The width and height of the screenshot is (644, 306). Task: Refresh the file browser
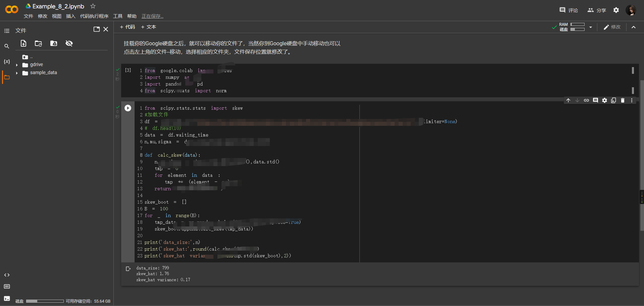(38, 44)
